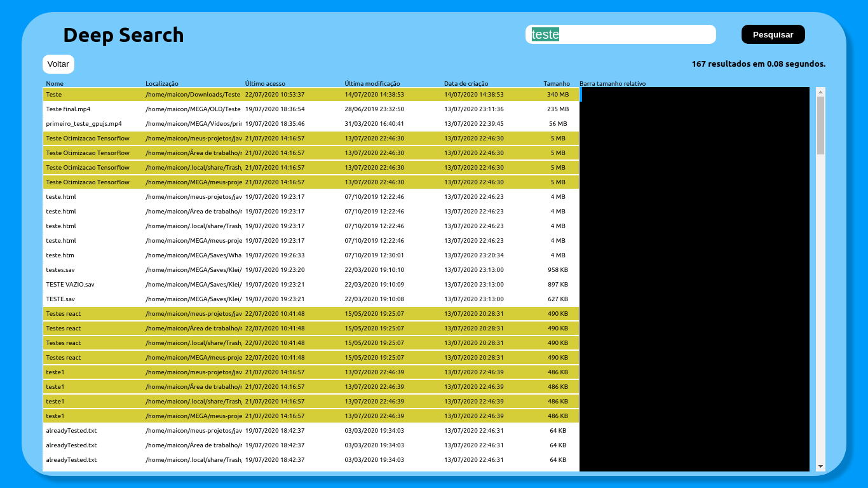Click the Último acesso column header
Image resolution: width=868 pixels, height=488 pixels.
coord(265,83)
